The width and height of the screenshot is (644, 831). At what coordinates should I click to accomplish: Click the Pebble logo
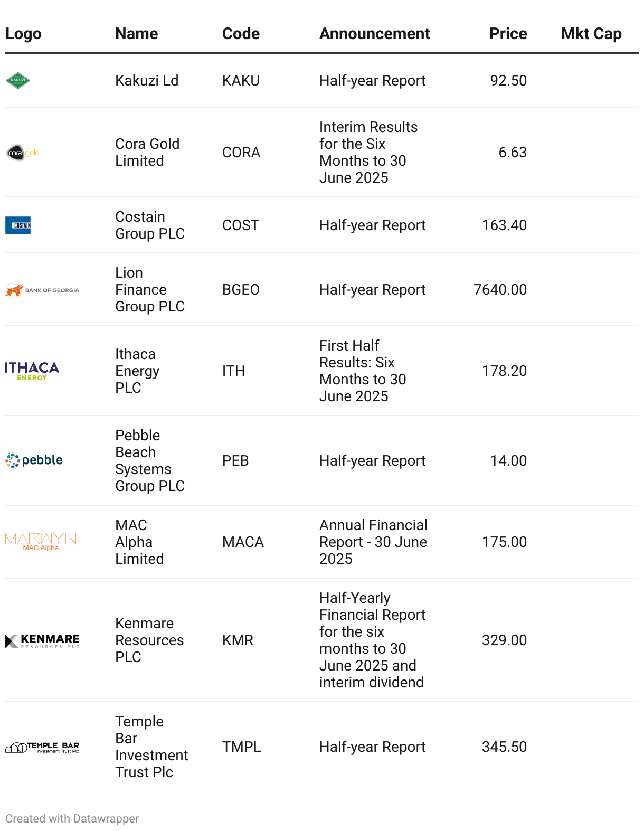[x=34, y=460]
